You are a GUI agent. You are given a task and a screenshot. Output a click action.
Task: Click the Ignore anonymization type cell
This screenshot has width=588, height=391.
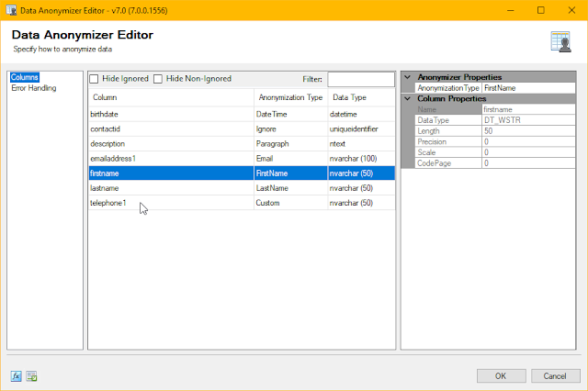pos(290,128)
